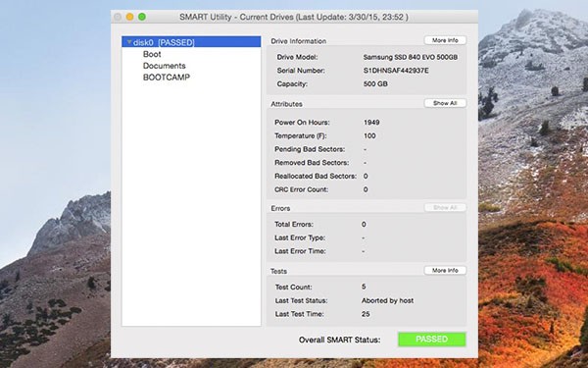Click empty area of drive list panel
588x368 pixels.
[191, 203]
